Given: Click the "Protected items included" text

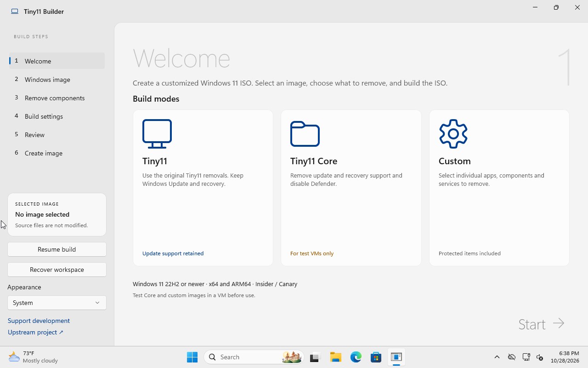Looking at the screenshot, I should [469, 253].
